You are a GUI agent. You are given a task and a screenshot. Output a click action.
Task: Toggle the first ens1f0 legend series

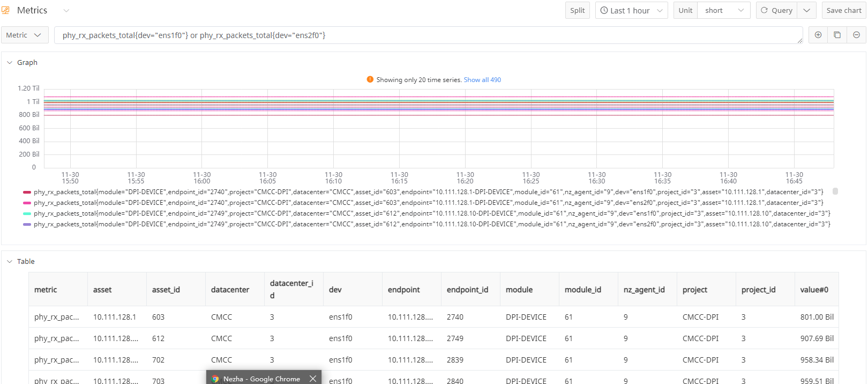click(27, 192)
